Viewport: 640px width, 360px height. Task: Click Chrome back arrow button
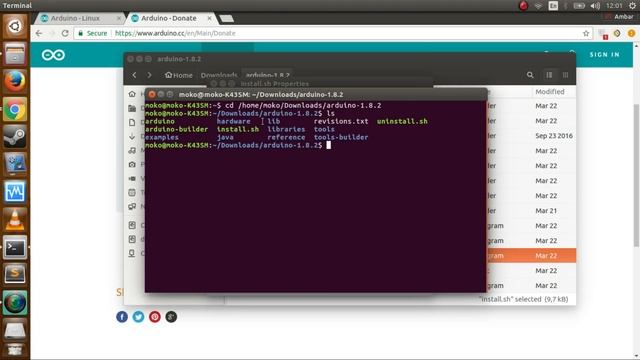pos(39,33)
